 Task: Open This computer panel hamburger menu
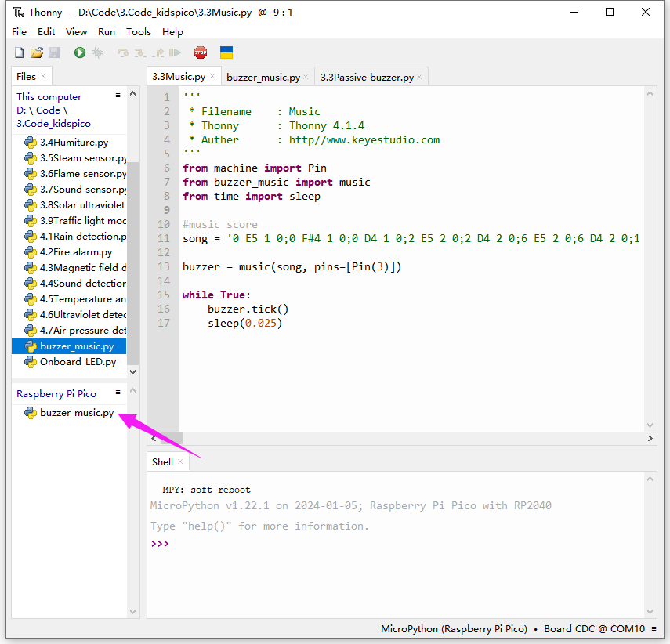click(118, 96)
